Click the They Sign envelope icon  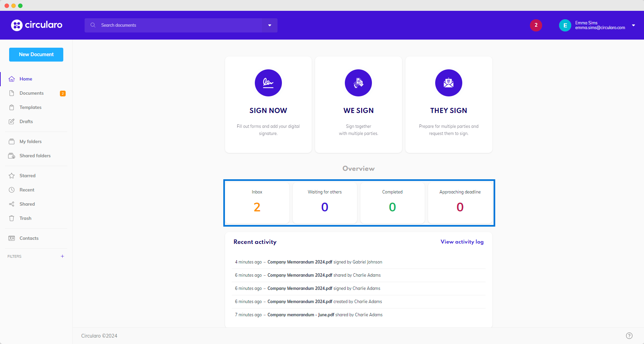point(448,83)
